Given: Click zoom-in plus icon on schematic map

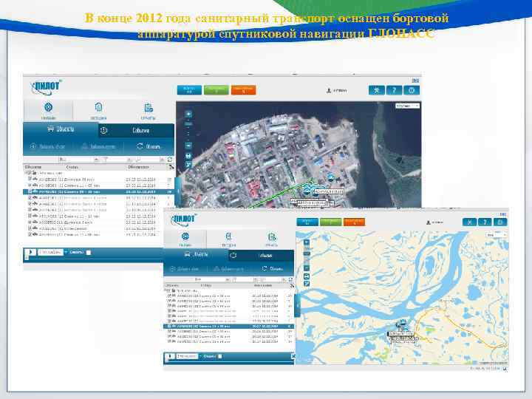Looking at the screenshot, I should click(x=307, y=242).
